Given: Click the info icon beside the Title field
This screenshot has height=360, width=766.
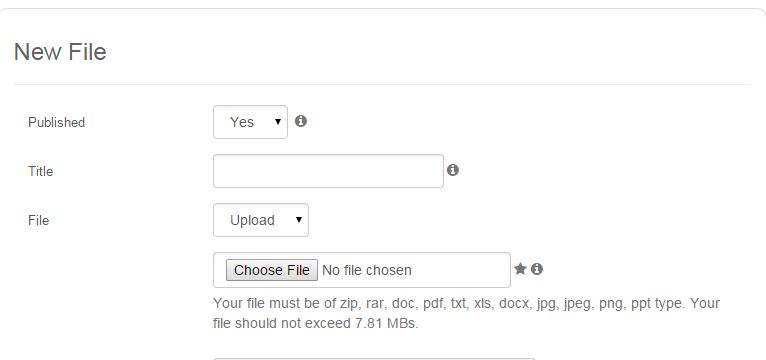Looking at the screenshot, I should 453,170.
